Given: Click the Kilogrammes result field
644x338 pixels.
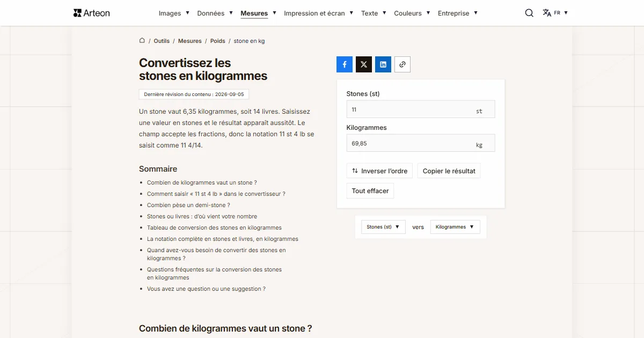Looking at the screenshot, I should point(421,143).
